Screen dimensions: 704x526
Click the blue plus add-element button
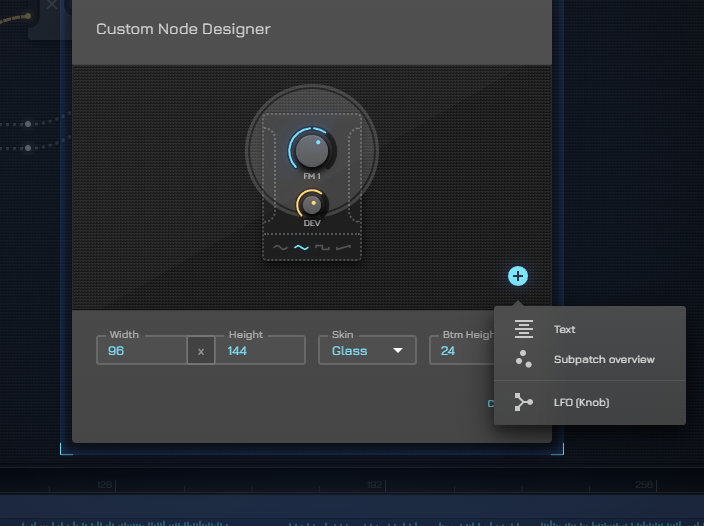[517, 276]
